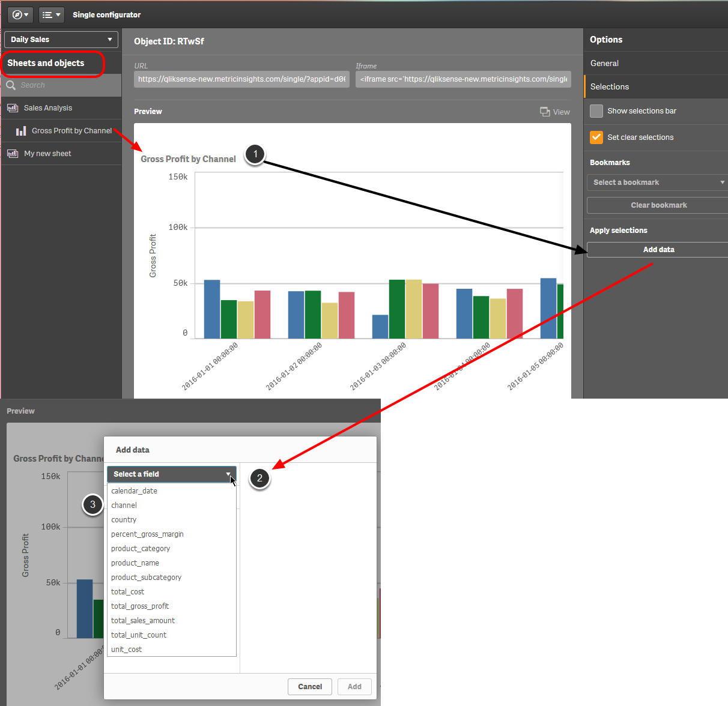The width and height of the screenshot is (728, 706).
Task: Click the Single configurator title
Action: 107,15
